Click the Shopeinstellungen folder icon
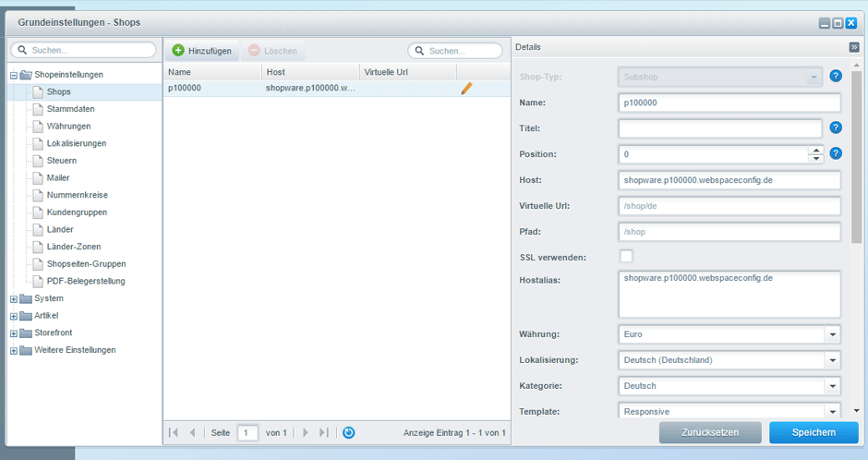Viewport: 868px width, 460px height. 26,75
